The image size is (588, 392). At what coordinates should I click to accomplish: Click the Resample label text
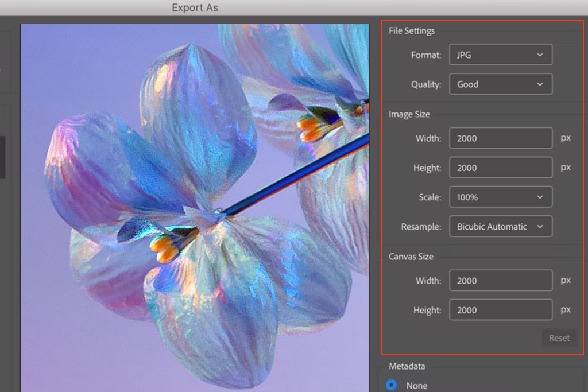[x=421, y=227]
